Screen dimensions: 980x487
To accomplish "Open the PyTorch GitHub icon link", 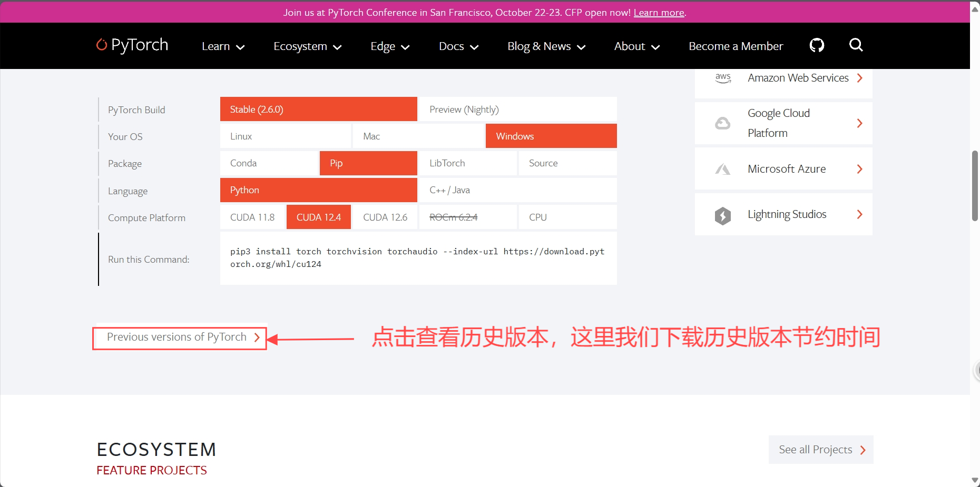I will 817,45.
